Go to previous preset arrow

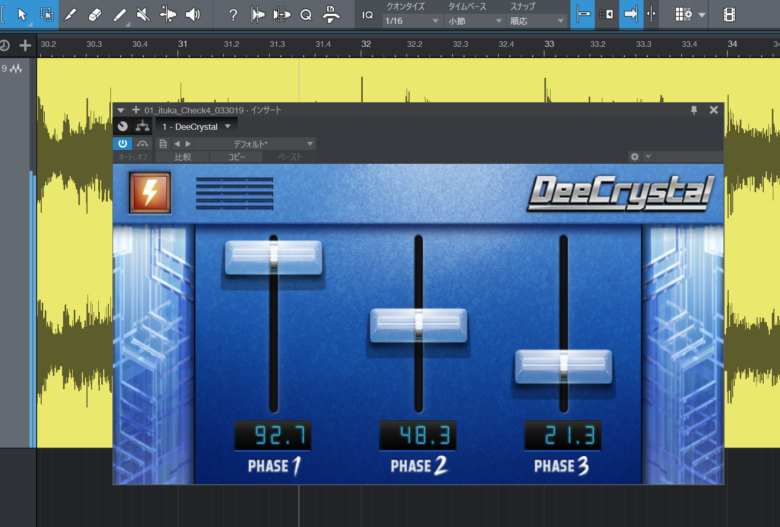coord(177,144)
